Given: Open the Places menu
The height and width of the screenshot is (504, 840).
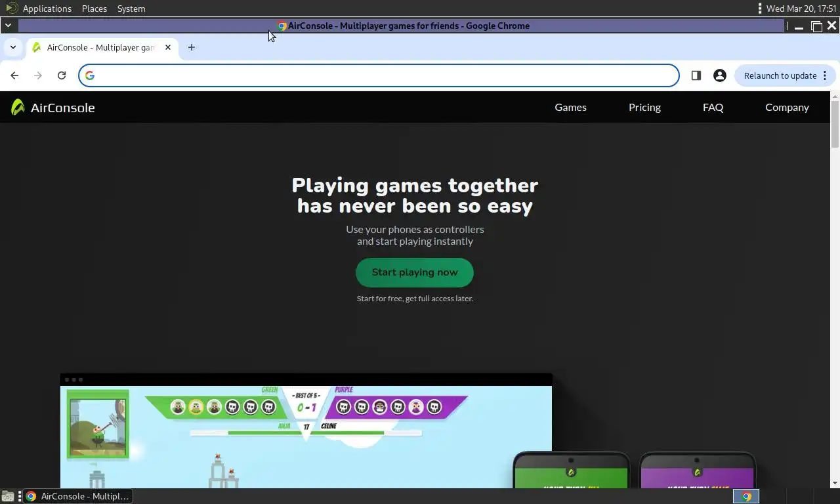Looking at the screenshot, I should (x=94, y=9).
